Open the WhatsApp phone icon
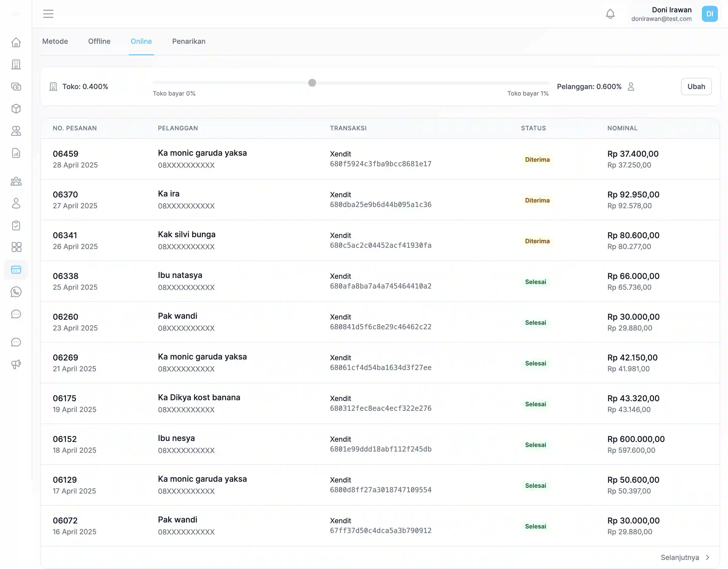 pyautogui.click(x=16, y=292)
